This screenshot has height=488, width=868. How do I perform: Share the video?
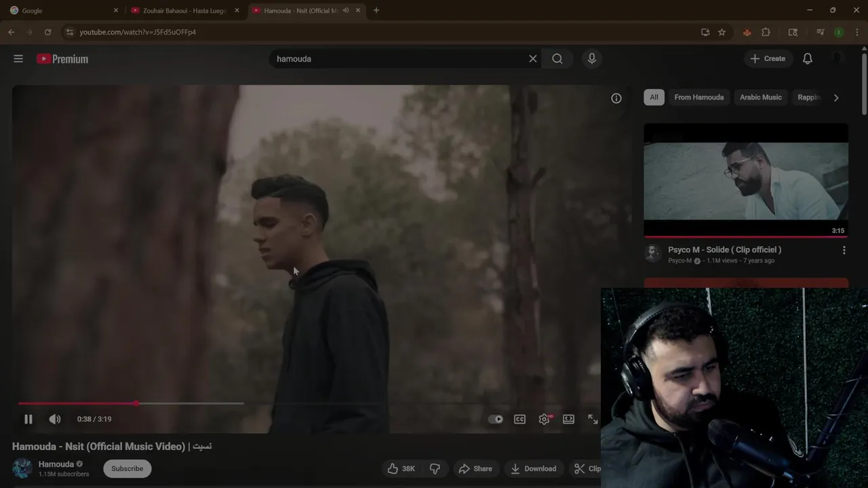pyautogui.click(x=475, y=468)
